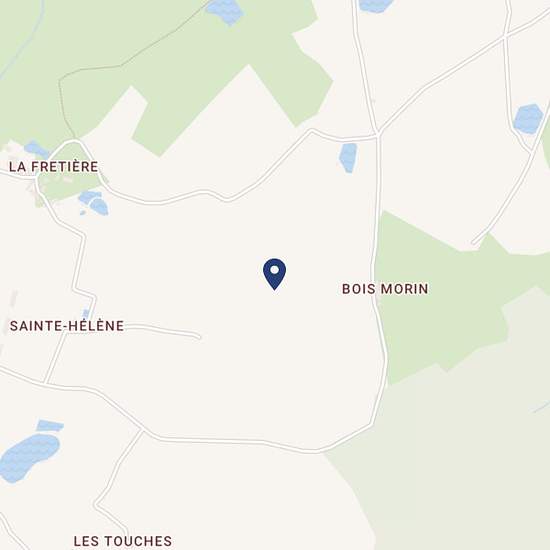Click the road fork north of Les Touches
The width and height of the screenshot is (550, 550).
tap(142, 430)
